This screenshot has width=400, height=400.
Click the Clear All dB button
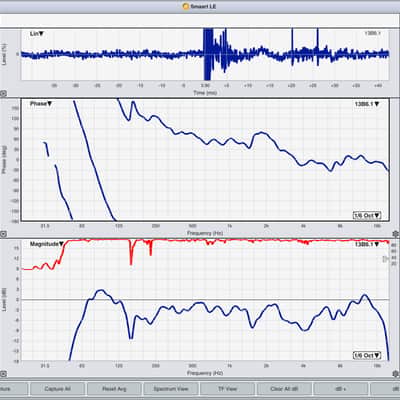click(x=284, y=389)
